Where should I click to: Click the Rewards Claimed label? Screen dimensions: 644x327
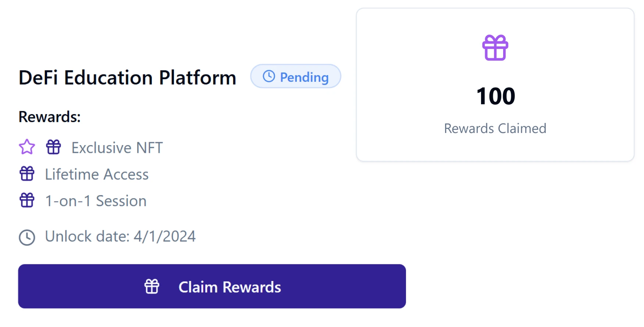pos(495,129)
